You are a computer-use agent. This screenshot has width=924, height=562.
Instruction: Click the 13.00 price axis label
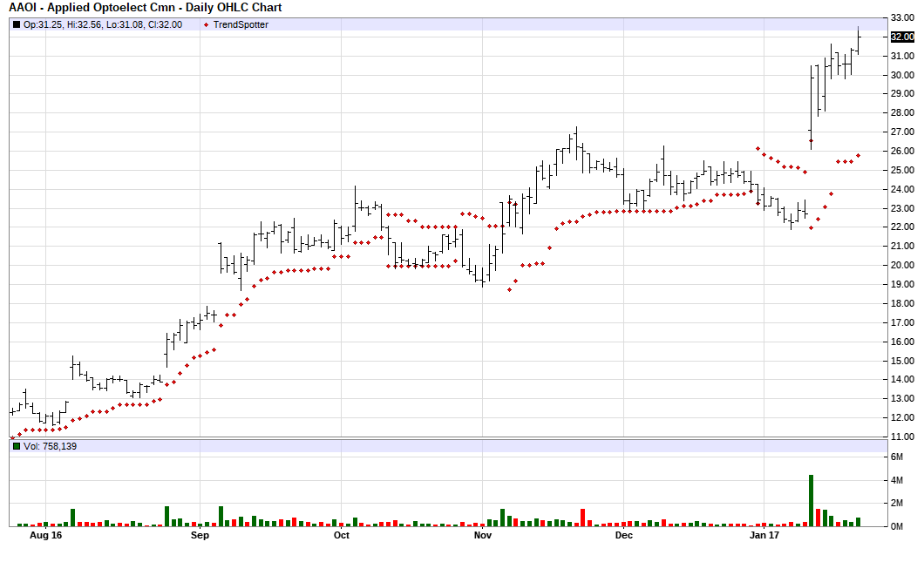point(902,399)
